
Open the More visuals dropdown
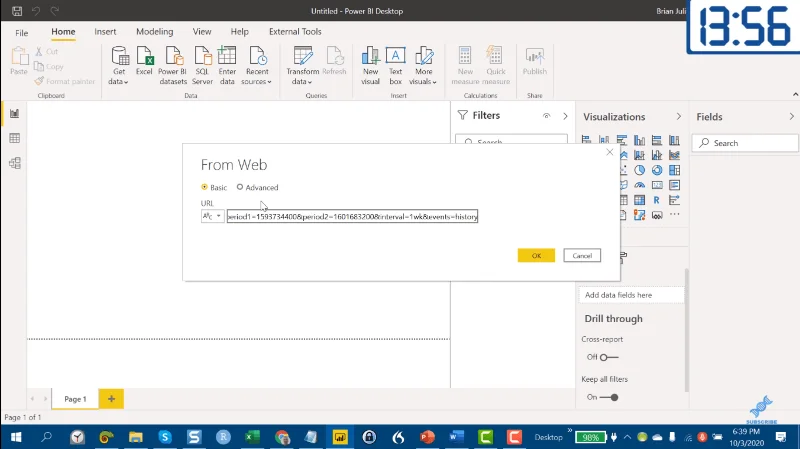point(423,65)
